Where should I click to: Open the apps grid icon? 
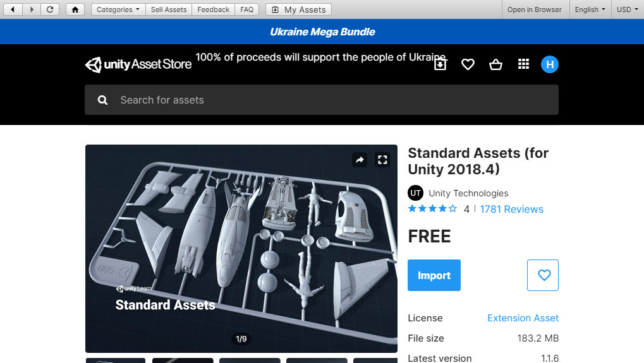523,64
